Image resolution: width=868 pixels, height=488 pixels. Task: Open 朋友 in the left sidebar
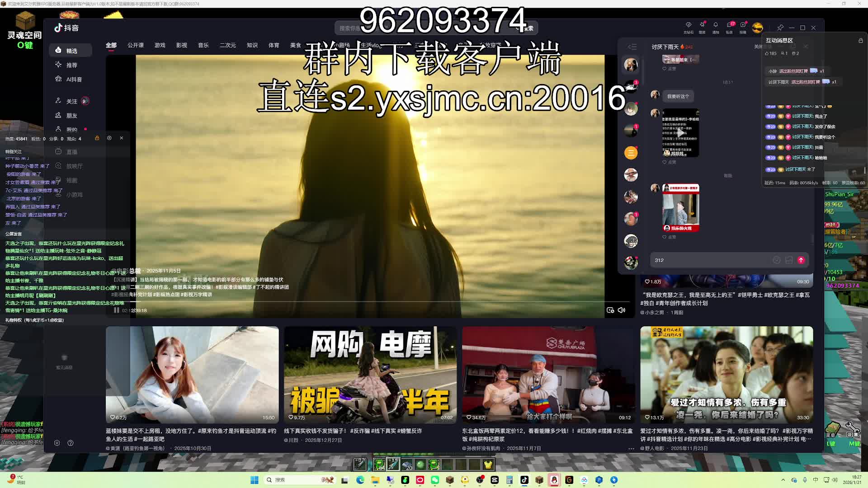(x=71, y=116)
